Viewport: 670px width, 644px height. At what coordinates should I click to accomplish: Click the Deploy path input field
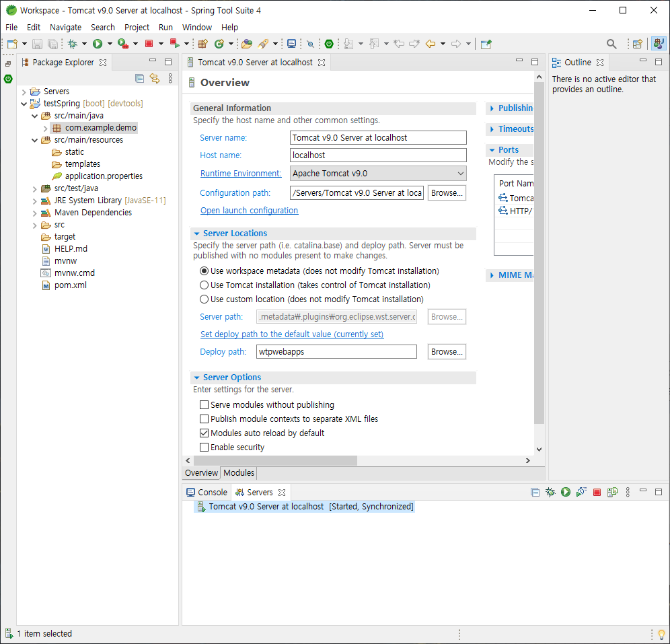[x=337, y=352]
